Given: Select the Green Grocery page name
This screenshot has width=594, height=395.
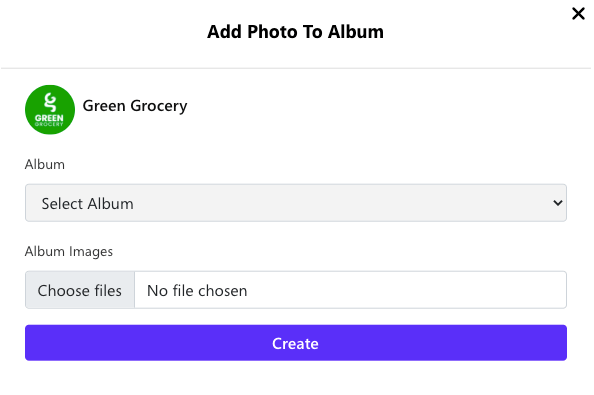Looking at the screenshot, I should 135,106.
